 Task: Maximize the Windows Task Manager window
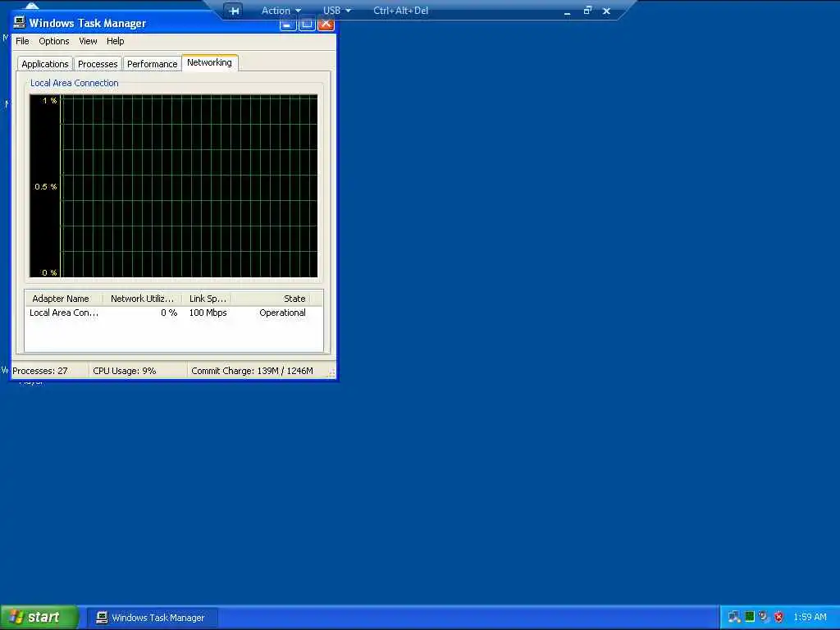coord(307,24)
